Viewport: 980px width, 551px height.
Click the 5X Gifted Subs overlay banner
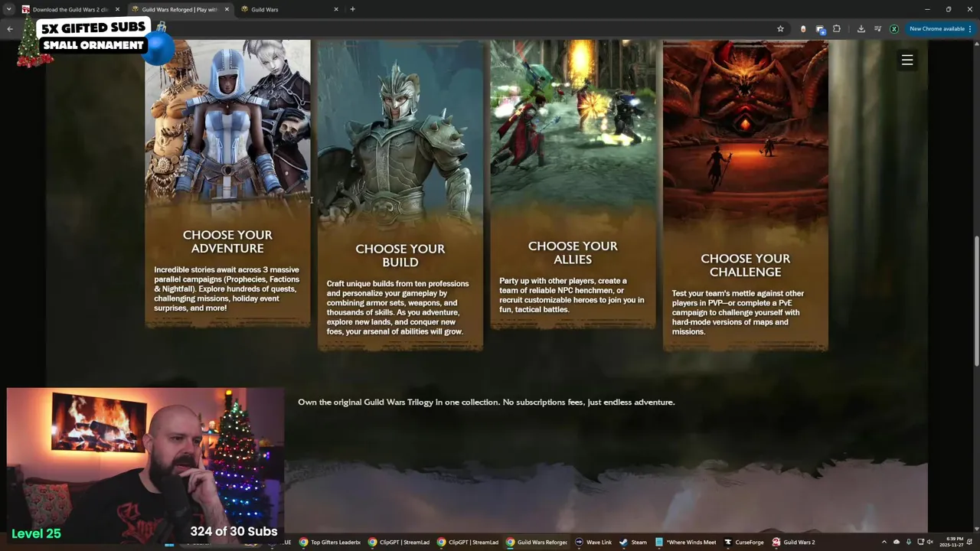93,36
